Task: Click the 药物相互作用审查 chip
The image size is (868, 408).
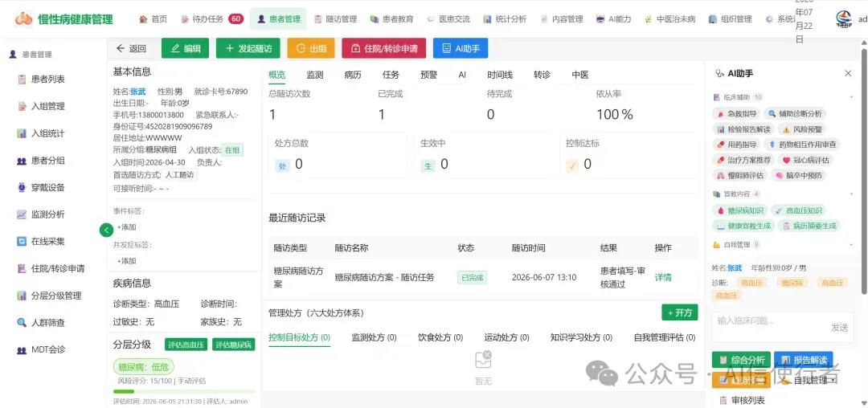Action: pyautogui.click(x=802, y=145)
